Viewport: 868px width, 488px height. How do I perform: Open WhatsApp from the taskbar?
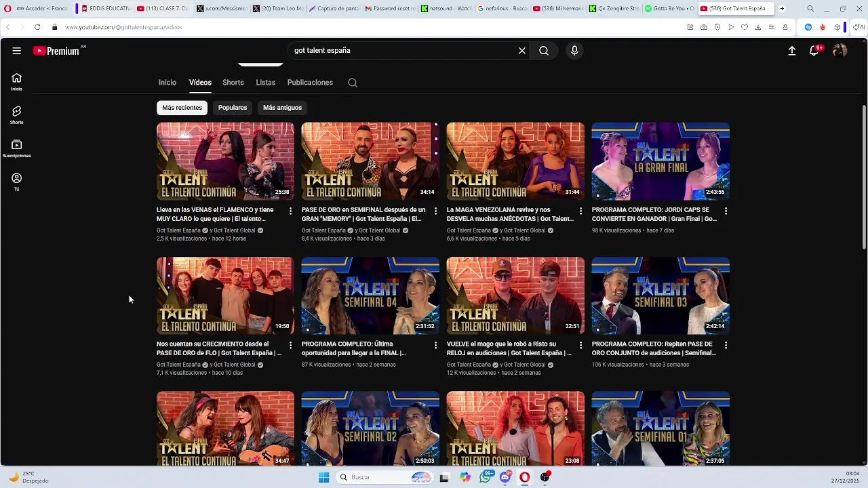pos(486,477)
